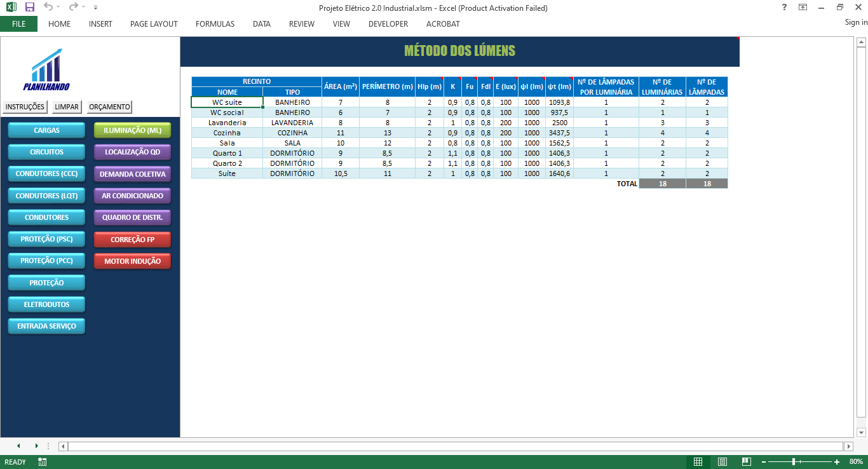Click the AR CONDICIONADO button

[x=133, y=196]
